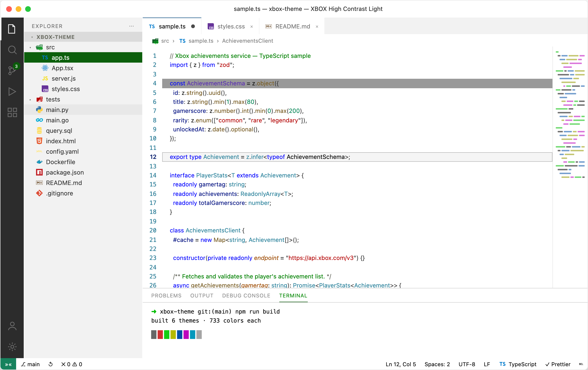588x370 pixels.
Task: Open the Run and Debug view
Action: click(x=12, y=92)
